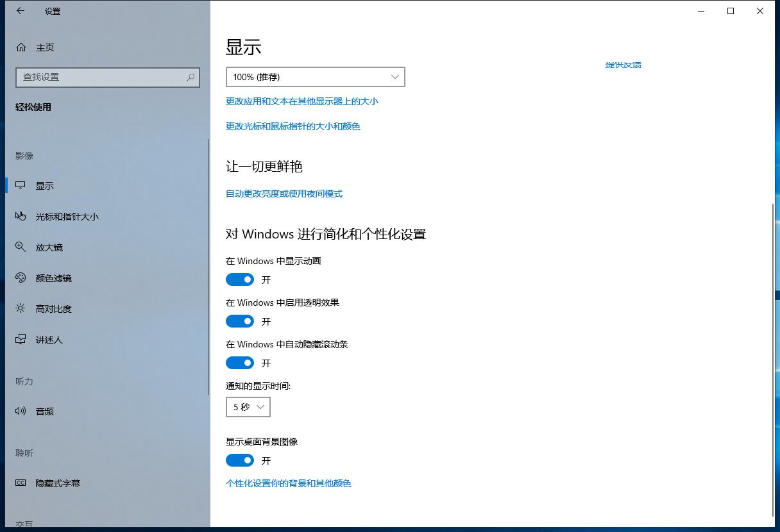Click the 隐藏式字幕 CC icon
780x532 pixels.
[x=21, y=483]
